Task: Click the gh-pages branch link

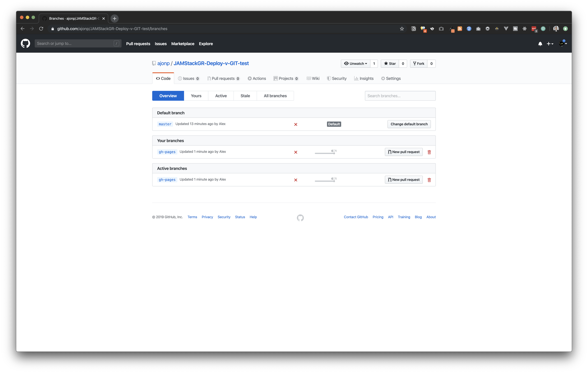Action: point(167,151)
